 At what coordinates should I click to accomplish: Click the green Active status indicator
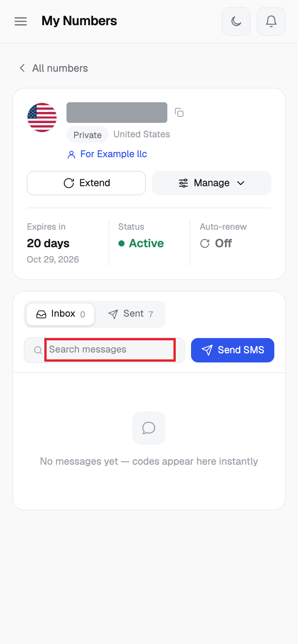(141, 243)
